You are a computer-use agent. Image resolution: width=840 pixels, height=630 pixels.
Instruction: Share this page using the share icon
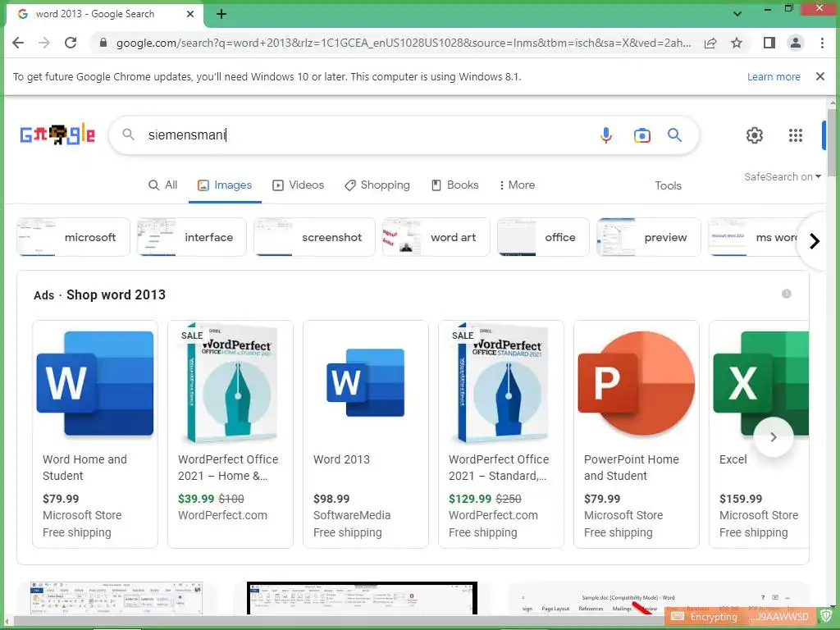[710, 43]
